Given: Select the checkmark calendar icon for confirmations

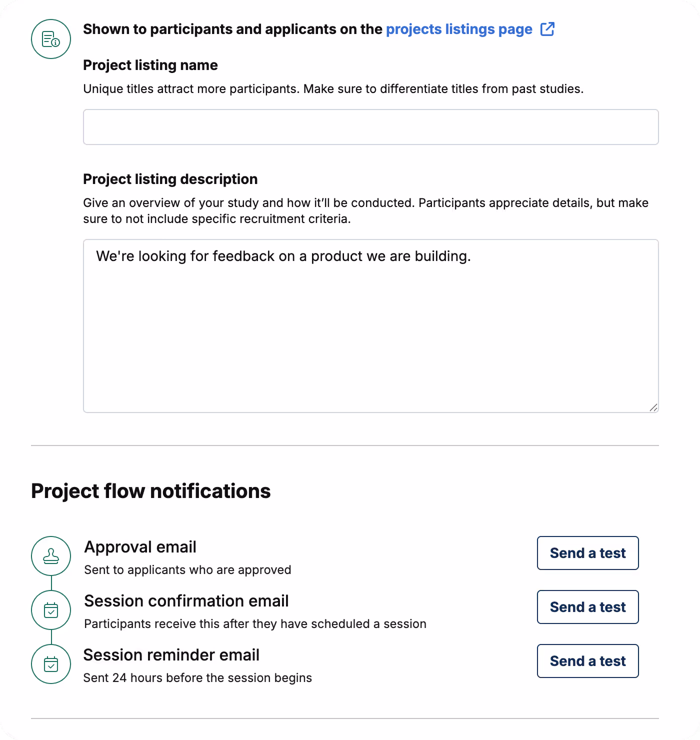Looking at the screenshot, I should [50, 610].
